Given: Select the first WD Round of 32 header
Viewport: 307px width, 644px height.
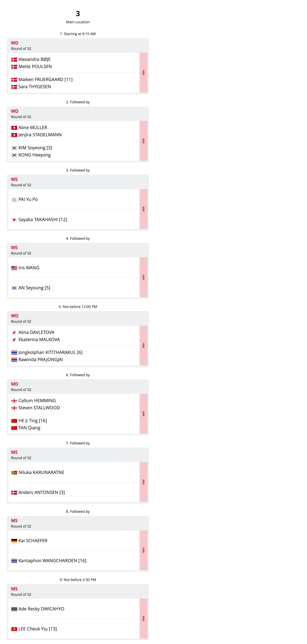Looking at the screenshot, I should pyautogui.click(x=78, y=46).
